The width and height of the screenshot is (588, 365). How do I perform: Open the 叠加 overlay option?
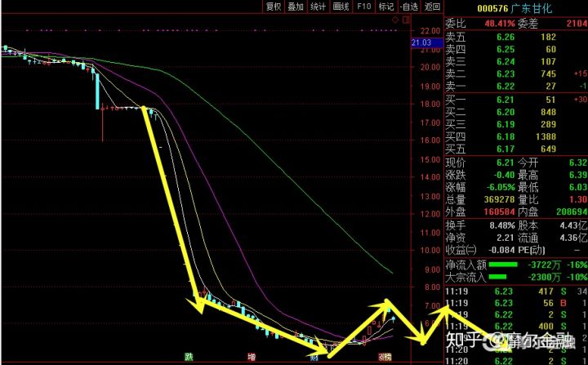[x=296, y=7]
